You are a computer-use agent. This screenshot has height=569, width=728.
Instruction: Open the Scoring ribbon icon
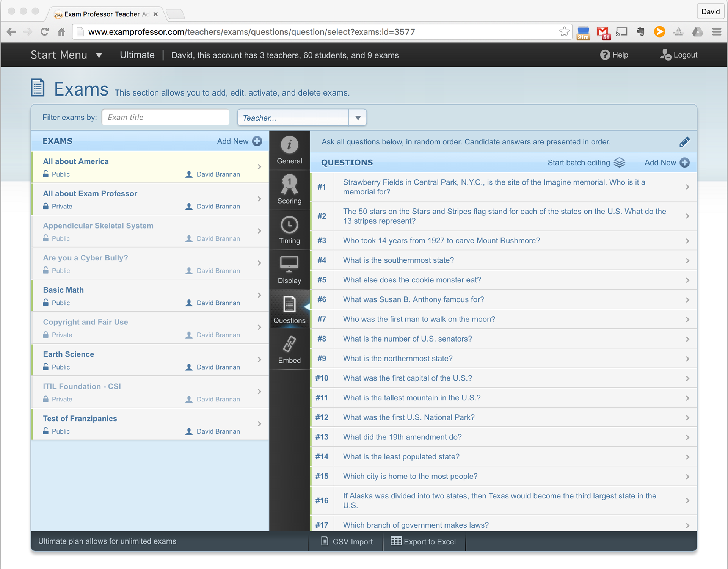(x=289, y=185)
